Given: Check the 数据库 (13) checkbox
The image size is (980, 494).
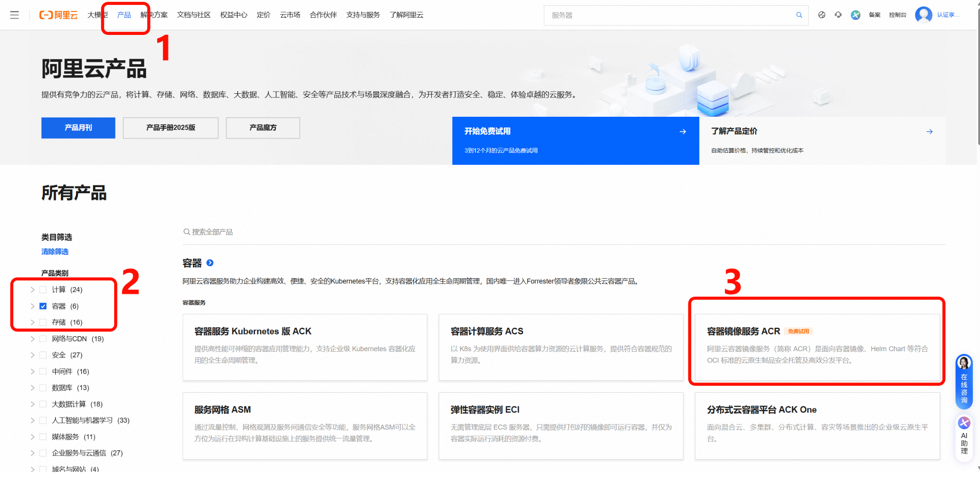Looking at the screenshot, I should [43, 388].
